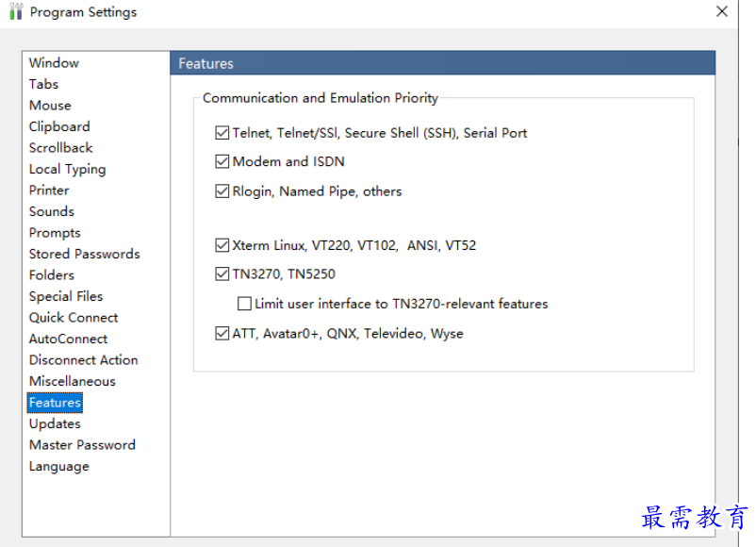Open Sounds settings
The image size is (756, 547).
51,211
